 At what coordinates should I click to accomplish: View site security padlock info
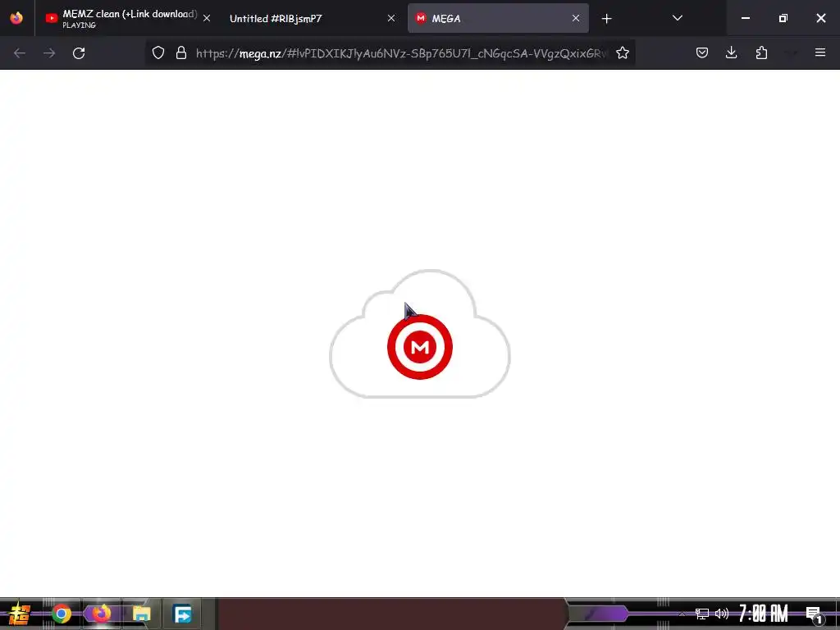(181, 52)
